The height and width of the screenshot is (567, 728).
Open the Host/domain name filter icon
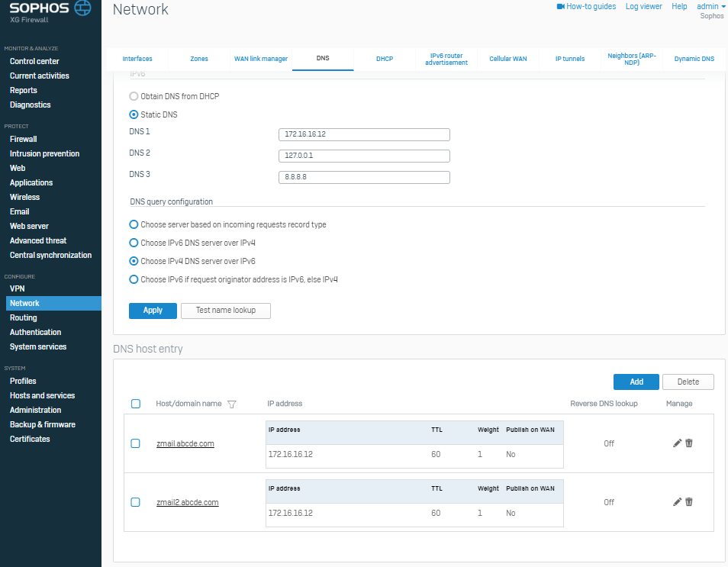232,404
